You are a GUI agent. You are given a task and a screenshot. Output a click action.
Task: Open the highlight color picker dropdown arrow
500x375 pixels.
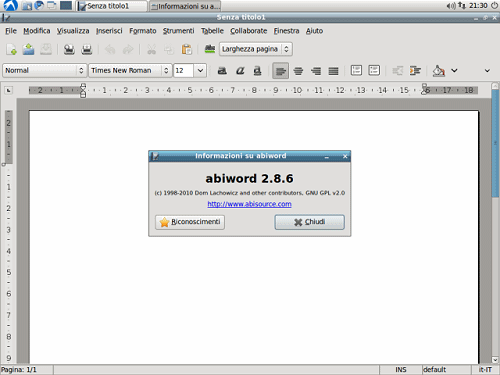[454, 71]
